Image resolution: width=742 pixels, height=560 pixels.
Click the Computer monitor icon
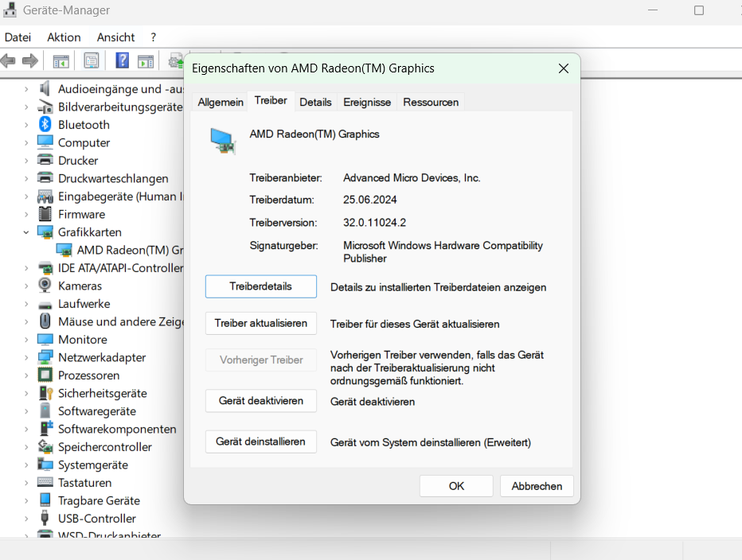[45, 142]
